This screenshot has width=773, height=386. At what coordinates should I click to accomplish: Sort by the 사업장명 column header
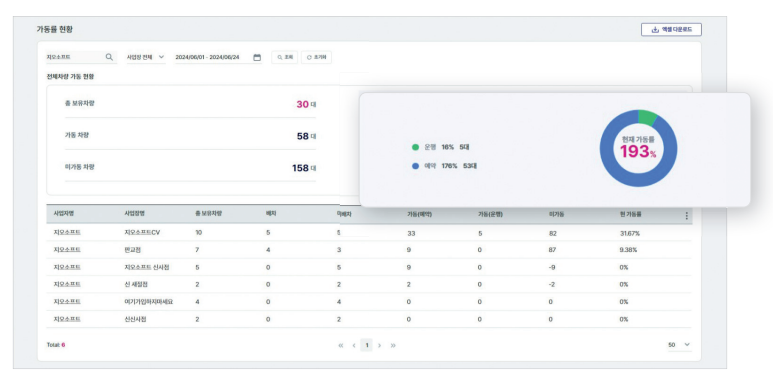pos(135,214)
